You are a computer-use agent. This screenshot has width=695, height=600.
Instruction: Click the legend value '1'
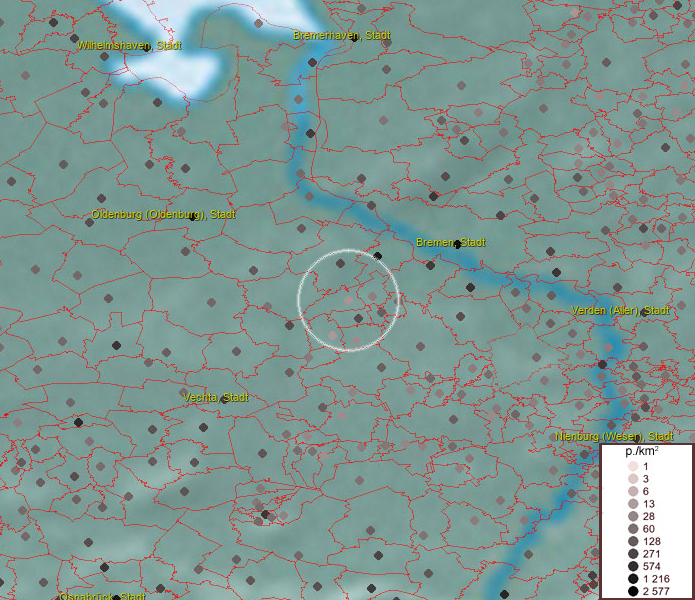point(645,466)
